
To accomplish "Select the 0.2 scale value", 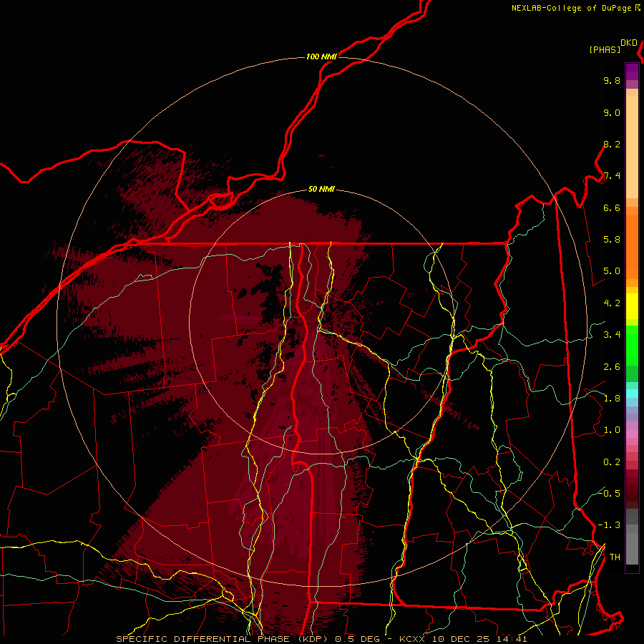I will pyautogui.click(x=612, y=462).
